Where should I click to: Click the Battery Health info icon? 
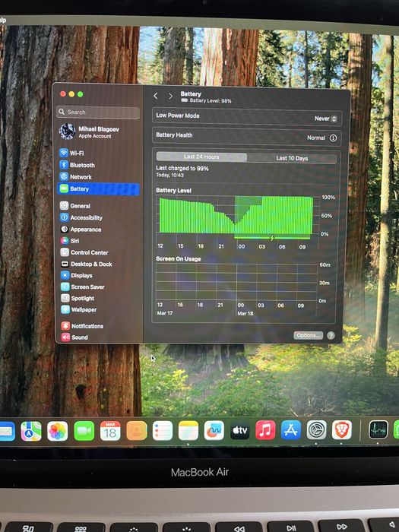[x=333, y=138]
